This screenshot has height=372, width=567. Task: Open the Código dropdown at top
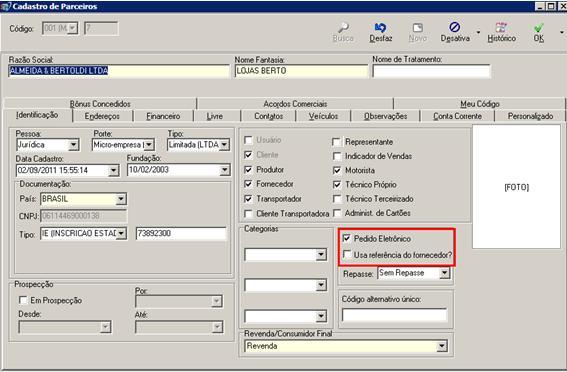tap(73, 28)
